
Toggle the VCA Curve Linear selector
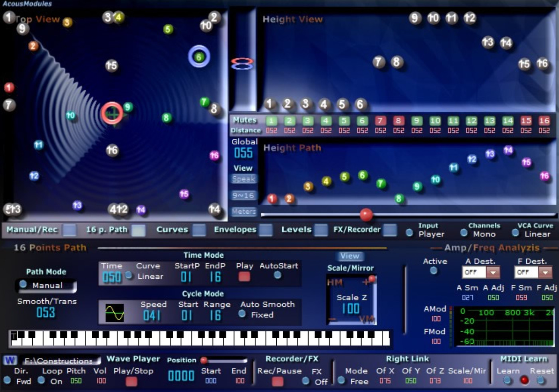[516, 232]
